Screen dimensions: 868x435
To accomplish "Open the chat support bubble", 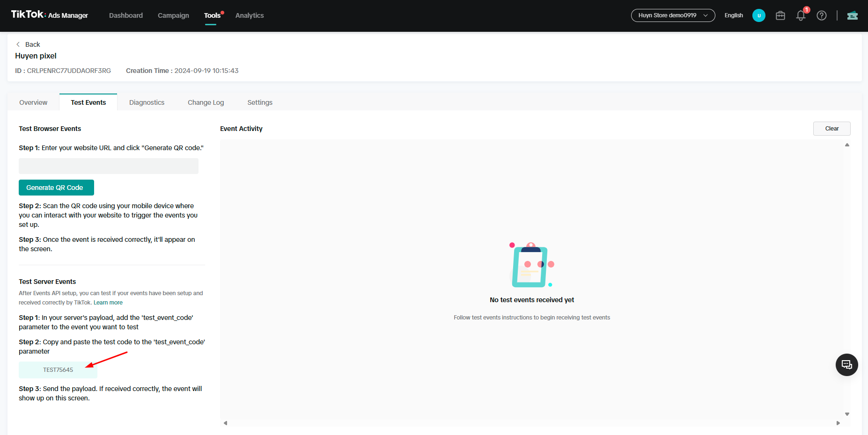I will click(846, 365).
